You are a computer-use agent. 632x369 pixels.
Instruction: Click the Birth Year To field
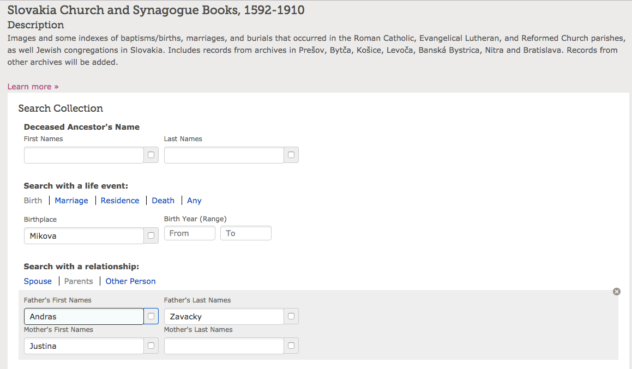coord(246,233)
